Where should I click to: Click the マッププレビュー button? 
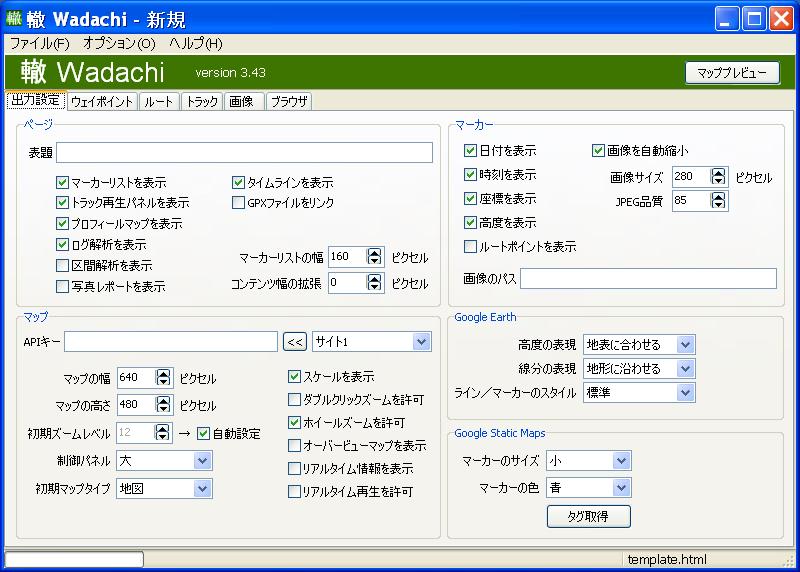(732, 73)
